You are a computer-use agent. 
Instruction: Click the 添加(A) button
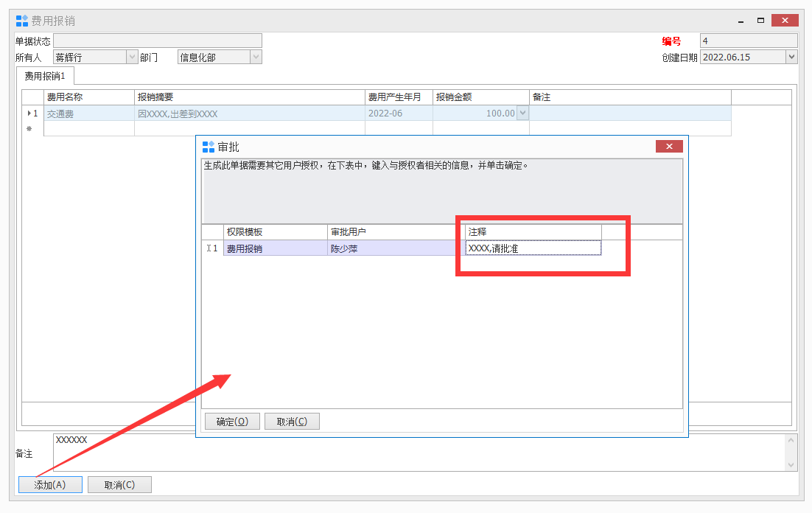pos(50,484)
